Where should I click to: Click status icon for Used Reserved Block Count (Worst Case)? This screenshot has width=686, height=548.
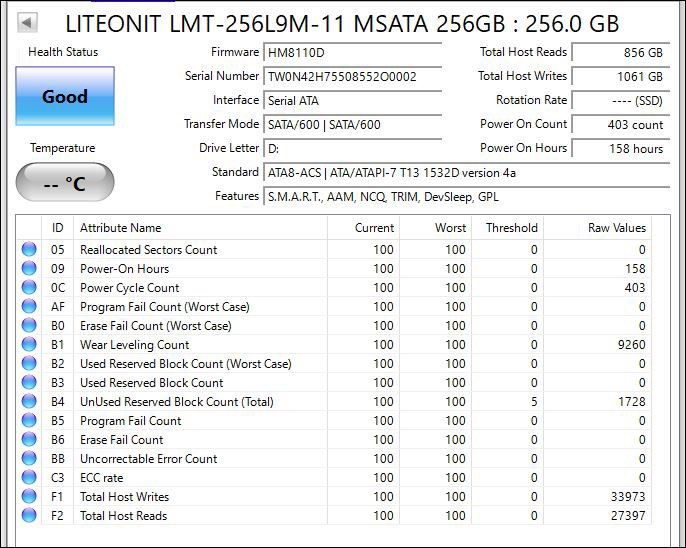(29, 363)
